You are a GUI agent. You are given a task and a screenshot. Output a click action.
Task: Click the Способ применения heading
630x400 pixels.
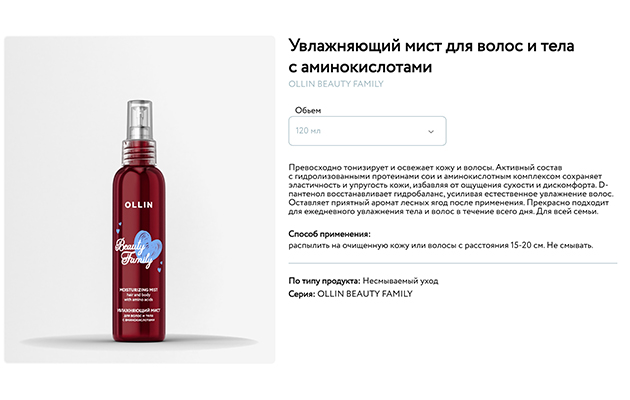click(329, 234)
